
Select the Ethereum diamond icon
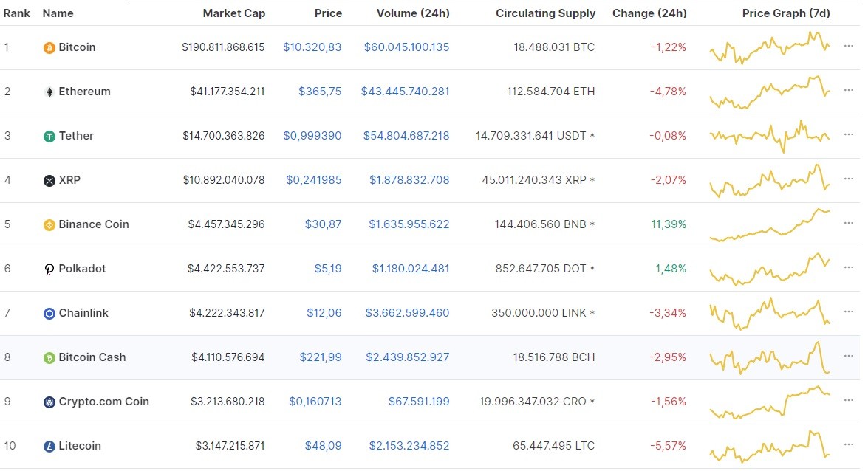(x=49, y=92)
